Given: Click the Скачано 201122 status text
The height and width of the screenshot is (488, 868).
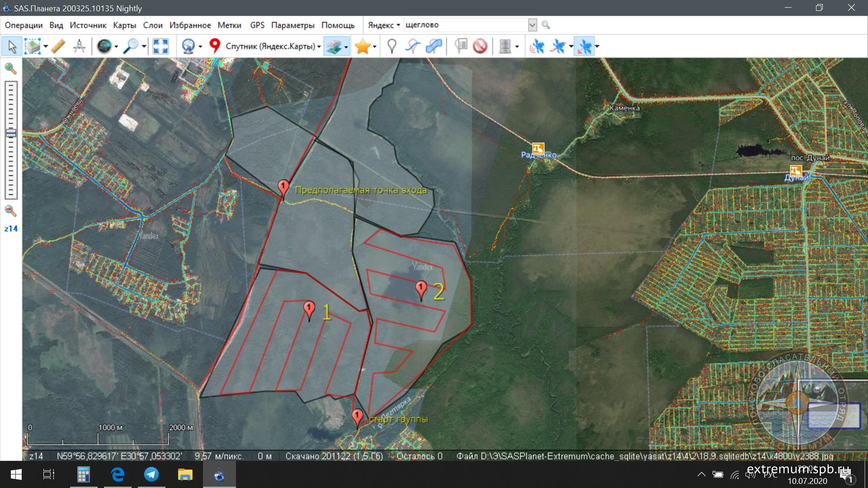Looking at the screenshot, I should click(x=334, y=456).
